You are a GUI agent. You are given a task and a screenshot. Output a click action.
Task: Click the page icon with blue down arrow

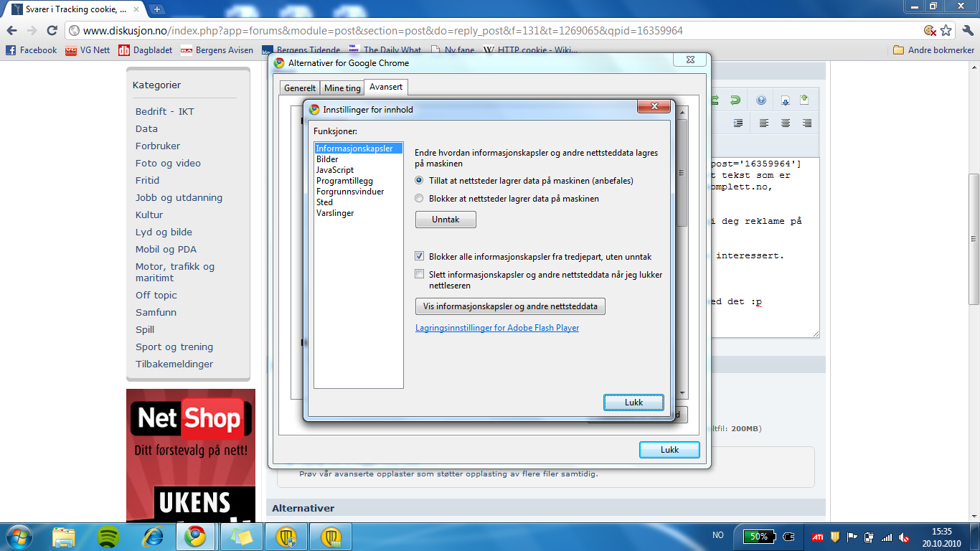(786, 100)
